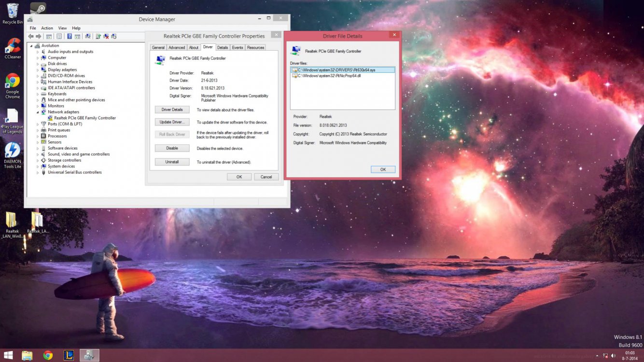Click Show/Hide Console Tree toolbar icon
Screen dimensions: 644x362
[x=49, y=36]
